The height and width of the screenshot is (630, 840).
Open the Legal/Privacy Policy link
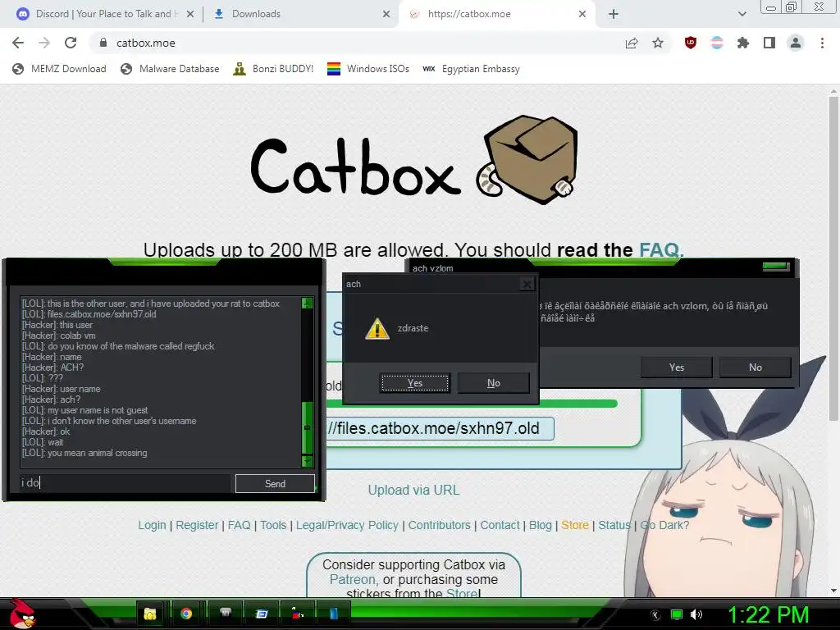point(347,525)
